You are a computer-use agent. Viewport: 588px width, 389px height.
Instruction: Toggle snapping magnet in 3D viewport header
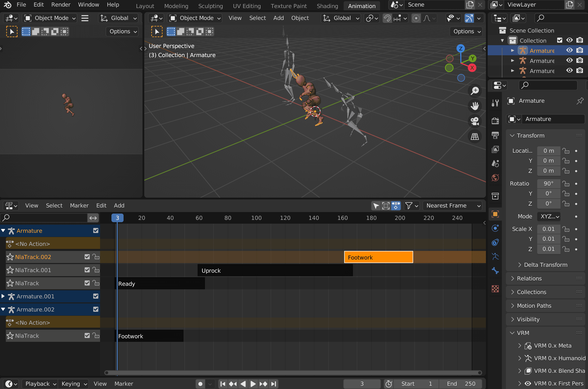coord(387,18)
